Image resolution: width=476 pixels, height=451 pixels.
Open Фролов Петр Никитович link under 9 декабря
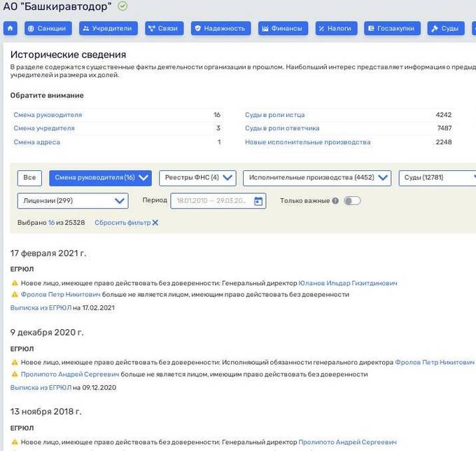click(x=435, y=362)
